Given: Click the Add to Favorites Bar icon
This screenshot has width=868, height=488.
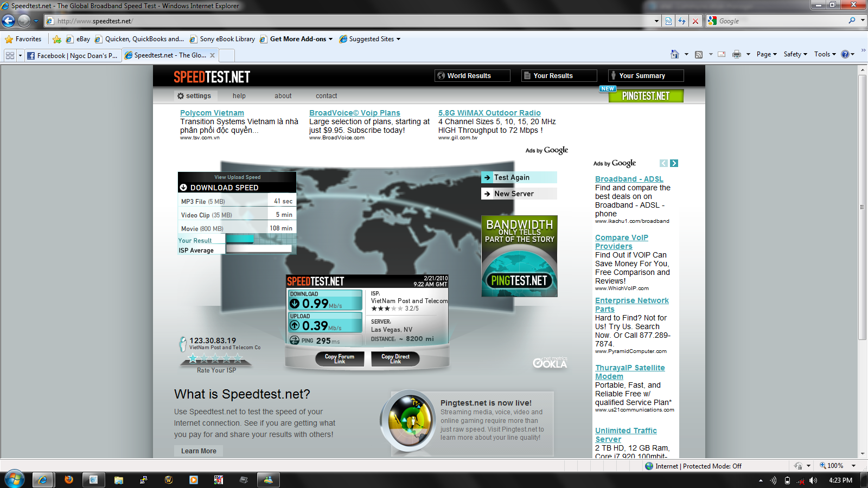Looking at the screenshot, I should (56, 39).
